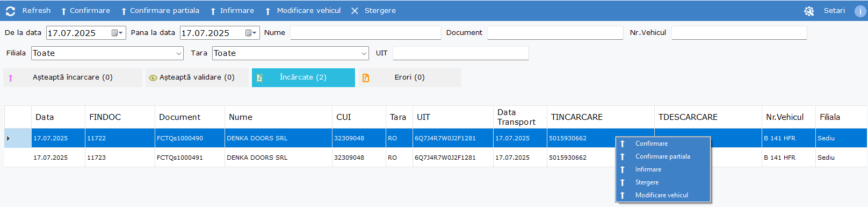Screen dimensions: 868x207
Task: Click the arrow icon beside context menu Confirmare
Action: [623, 144]
